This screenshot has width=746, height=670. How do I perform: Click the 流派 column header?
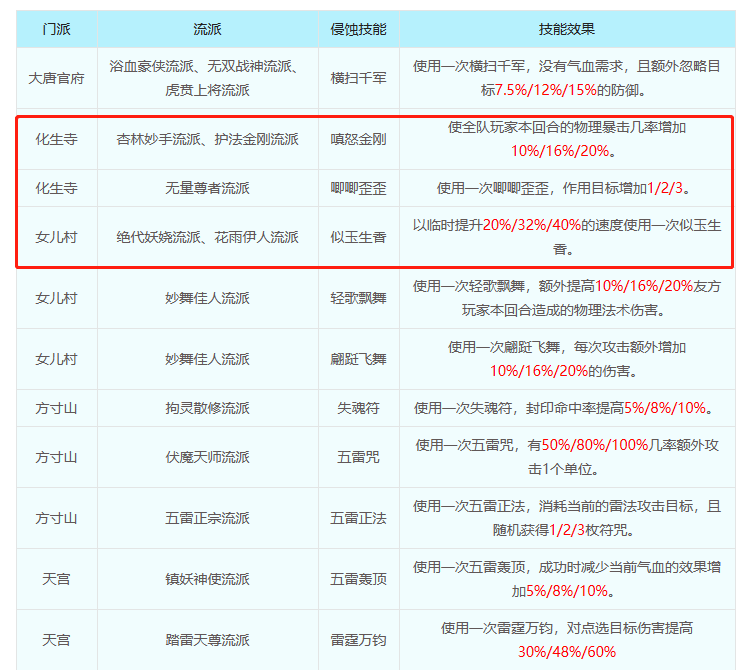click(x=207, y=30)
